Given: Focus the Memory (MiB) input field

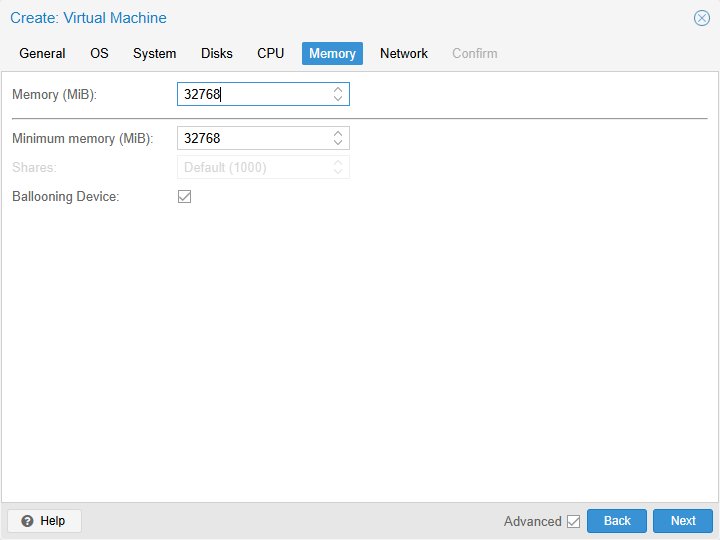Looking at the screenshot, I should tap(254, 94).
